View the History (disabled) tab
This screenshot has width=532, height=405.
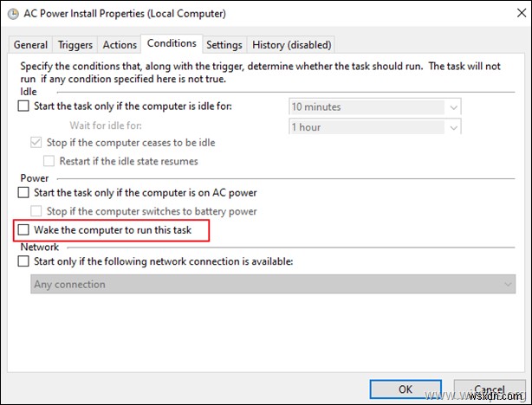click(x=291, y=45)
